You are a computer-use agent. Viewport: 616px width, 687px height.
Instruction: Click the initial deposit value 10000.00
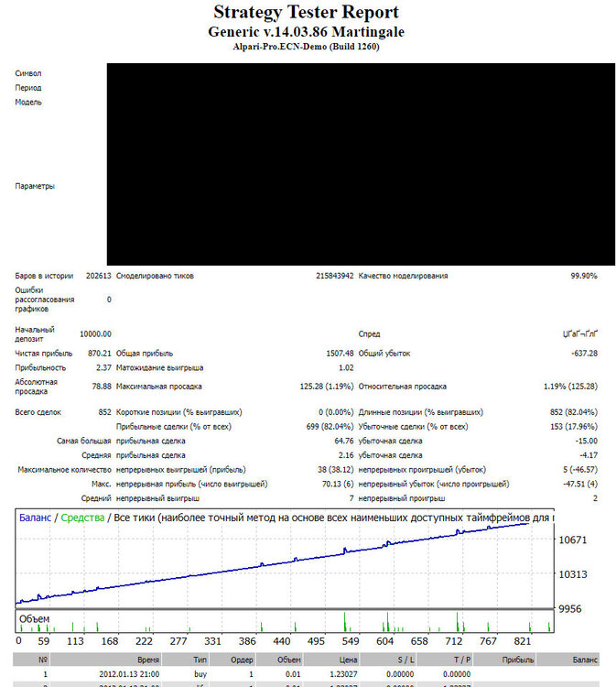point(95,333)
